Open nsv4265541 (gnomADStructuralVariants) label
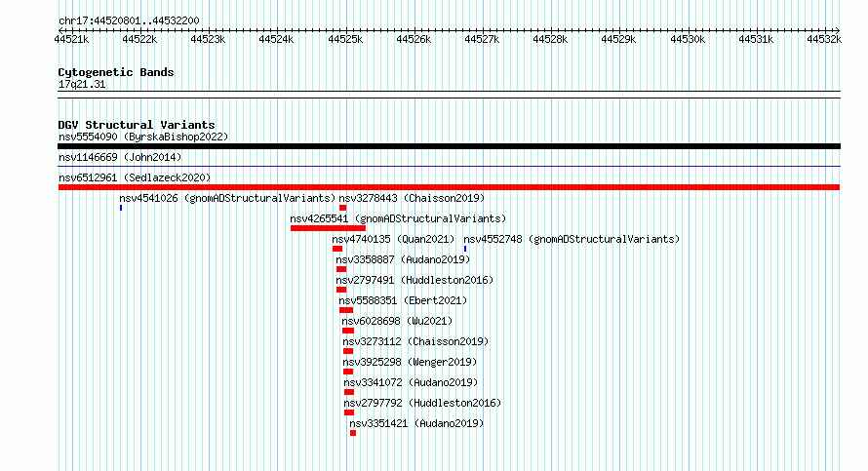The height and width of the screenshot is (471, 868). (x=398, y=218)
